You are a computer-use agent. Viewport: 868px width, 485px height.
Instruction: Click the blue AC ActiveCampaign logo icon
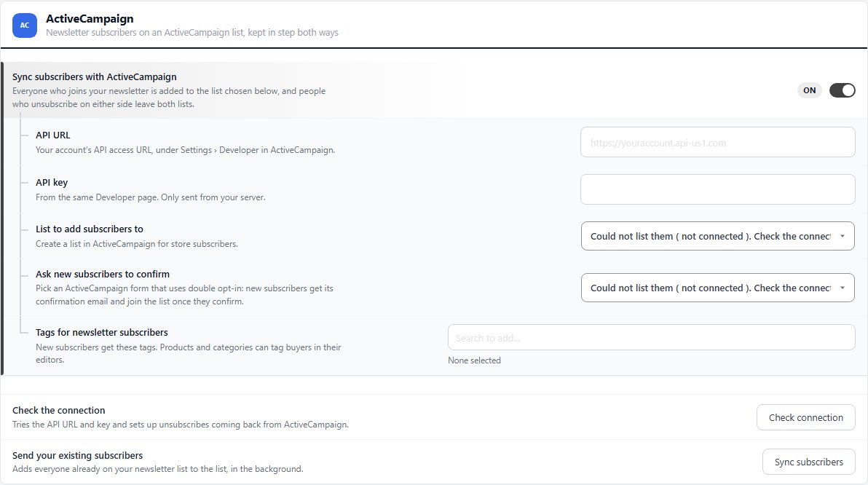point(25,25)
